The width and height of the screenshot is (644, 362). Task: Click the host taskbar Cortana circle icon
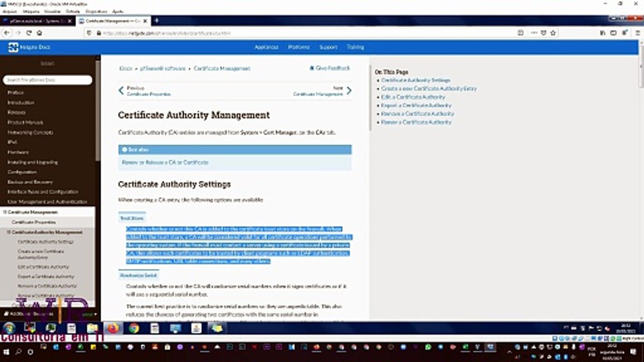pyautogui.click(x=31, y=352)
